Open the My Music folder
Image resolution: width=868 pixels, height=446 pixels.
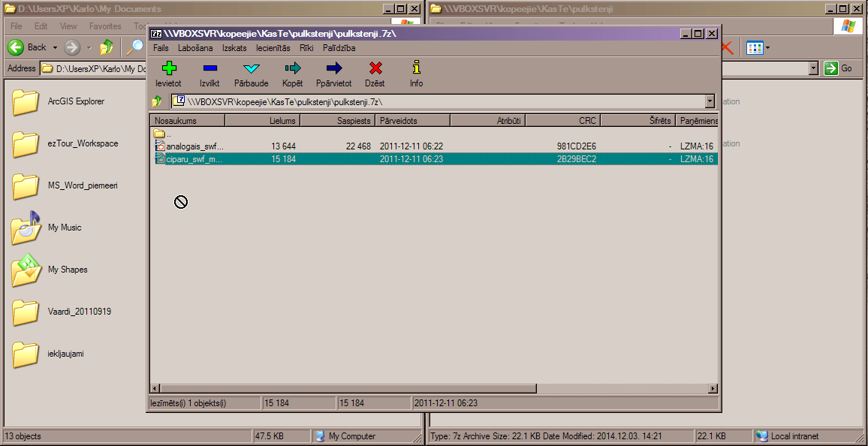coord(26,228)
